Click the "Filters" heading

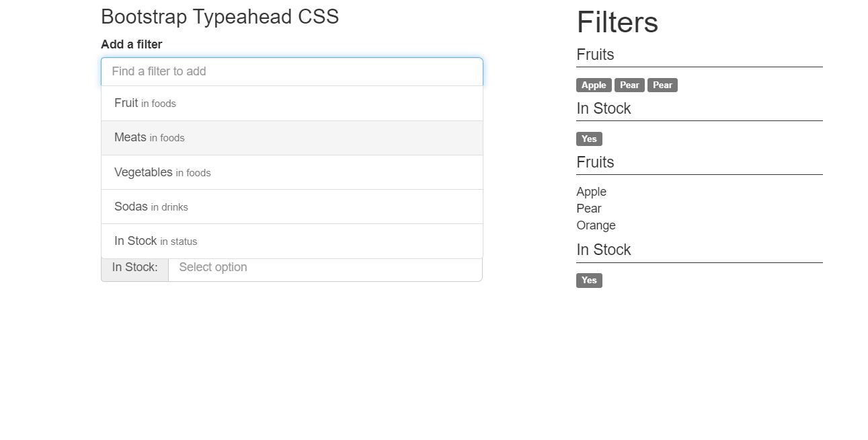(617, 22)
